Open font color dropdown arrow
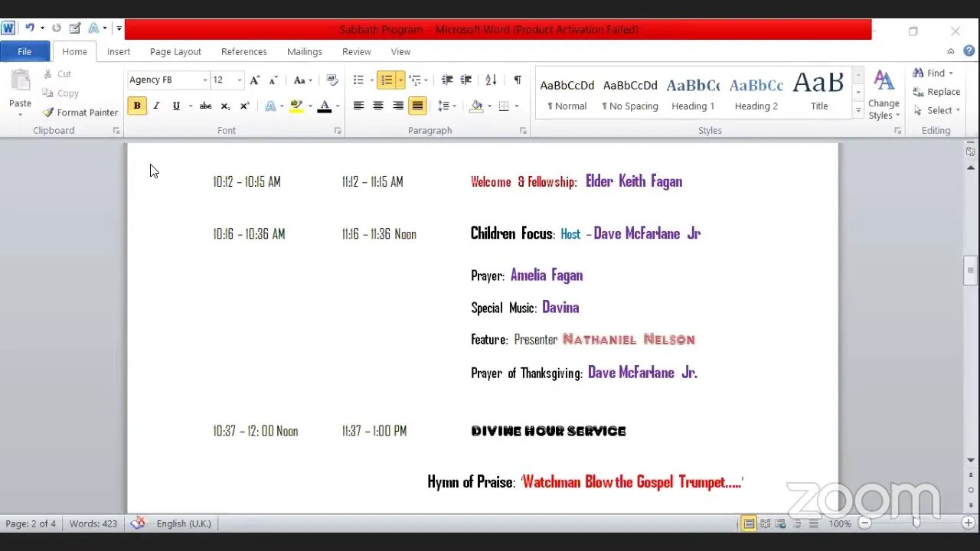The height and width of the screenshot is (551, 980). pyautogui.click(x=337, y=106)
